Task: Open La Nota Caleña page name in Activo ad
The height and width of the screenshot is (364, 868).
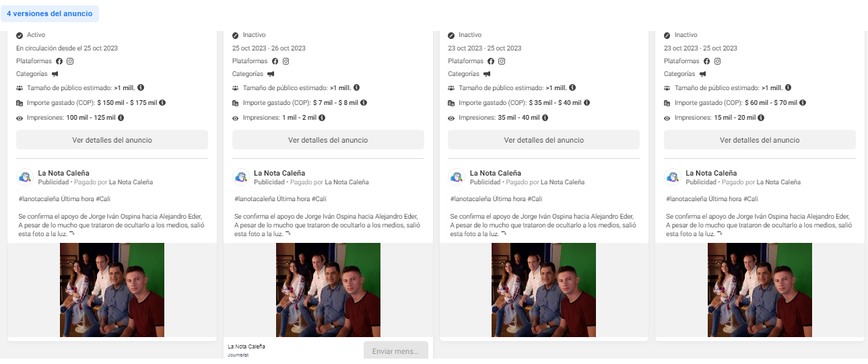Action: (63, 173)
